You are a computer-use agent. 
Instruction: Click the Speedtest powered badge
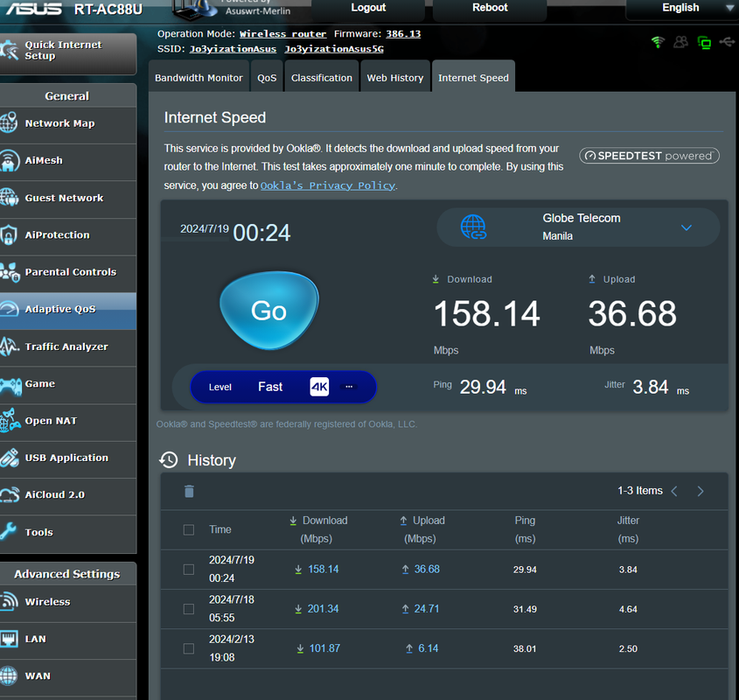649,156
